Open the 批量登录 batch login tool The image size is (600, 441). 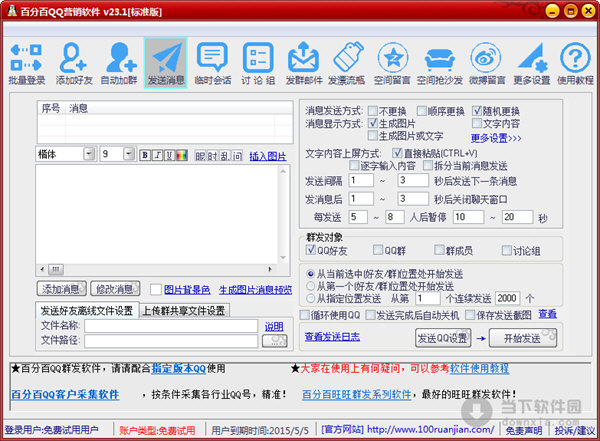pos(27,64)
